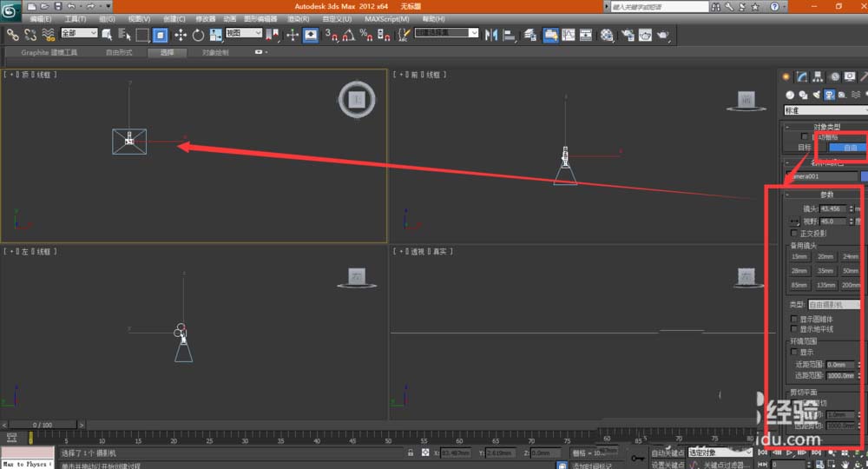The width and height of the screenshot is (868, 469).
Task: Click the Select and Link chain icon
Action: 12,35
